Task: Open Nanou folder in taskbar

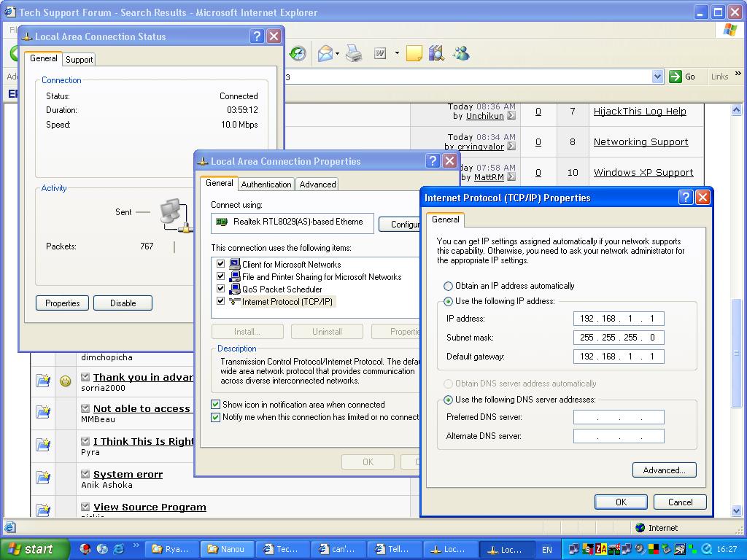Action: pos(228,549)
